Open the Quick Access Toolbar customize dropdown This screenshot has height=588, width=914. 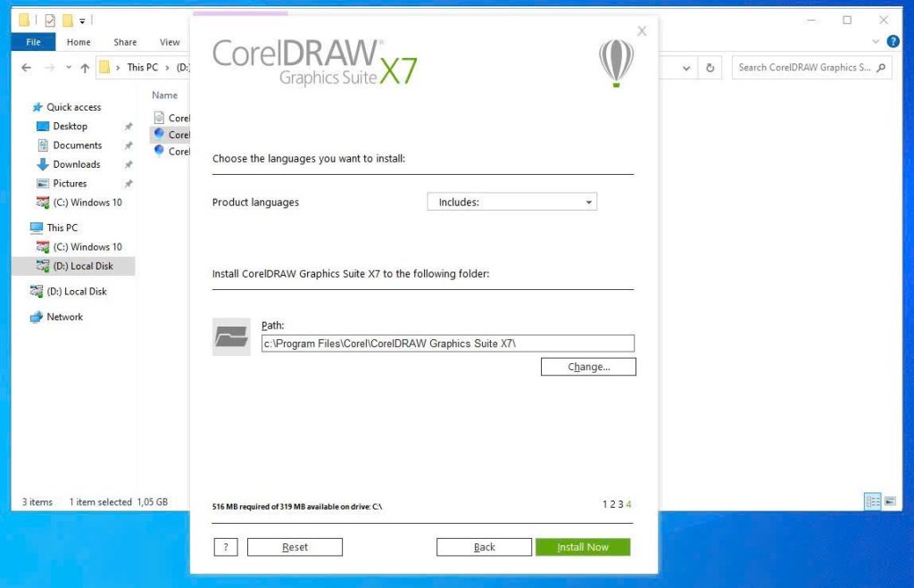[82, 21]
